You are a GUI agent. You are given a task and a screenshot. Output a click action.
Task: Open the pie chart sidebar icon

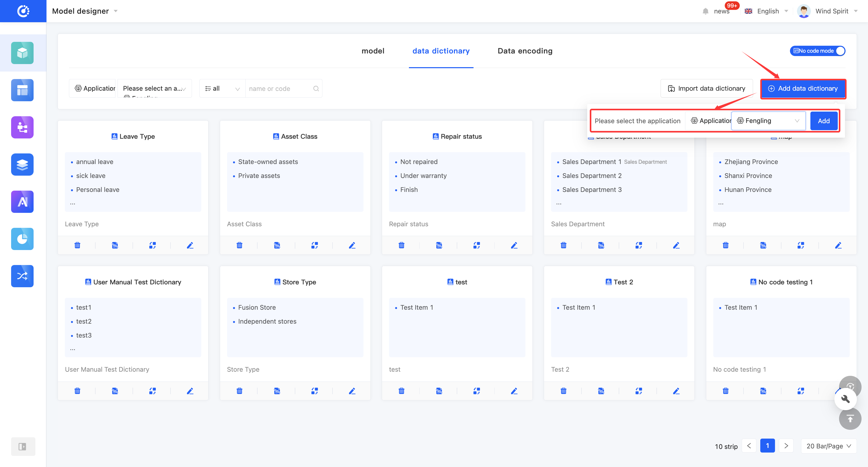coord(22,239)
